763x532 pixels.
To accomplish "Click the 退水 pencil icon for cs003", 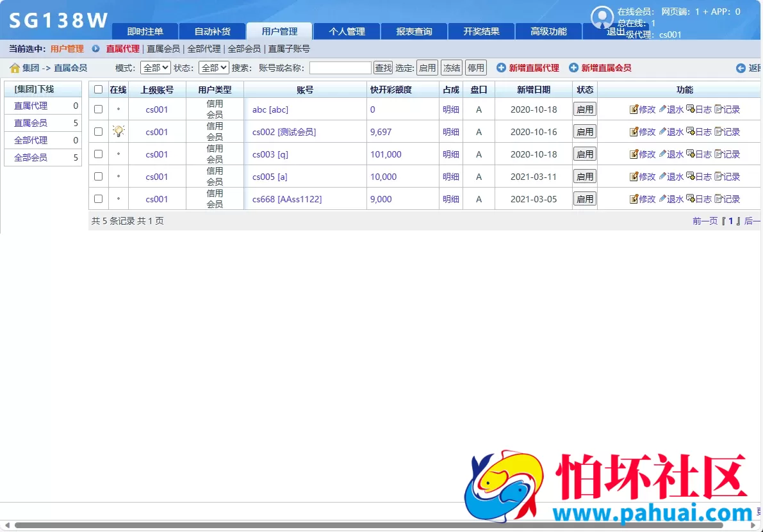I will click(x=662, y=154).
